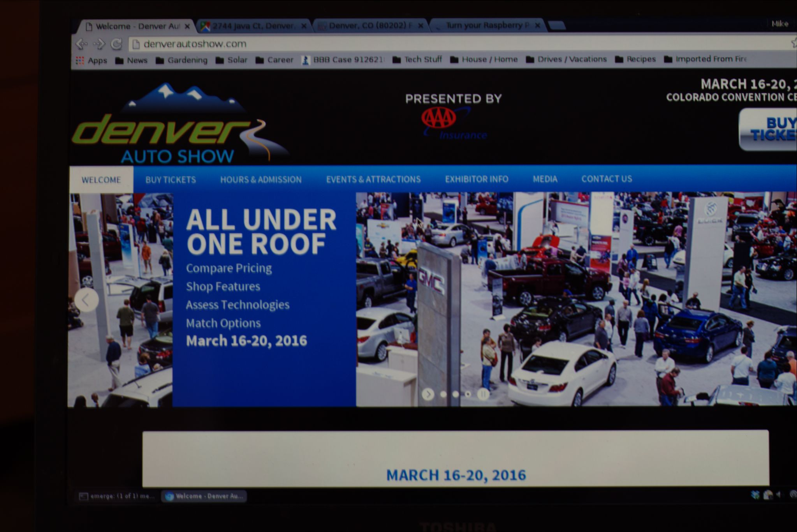
Task: Close the Denver, CO (80202) tab
Action: pyautogui.click(x=420, y=26)
